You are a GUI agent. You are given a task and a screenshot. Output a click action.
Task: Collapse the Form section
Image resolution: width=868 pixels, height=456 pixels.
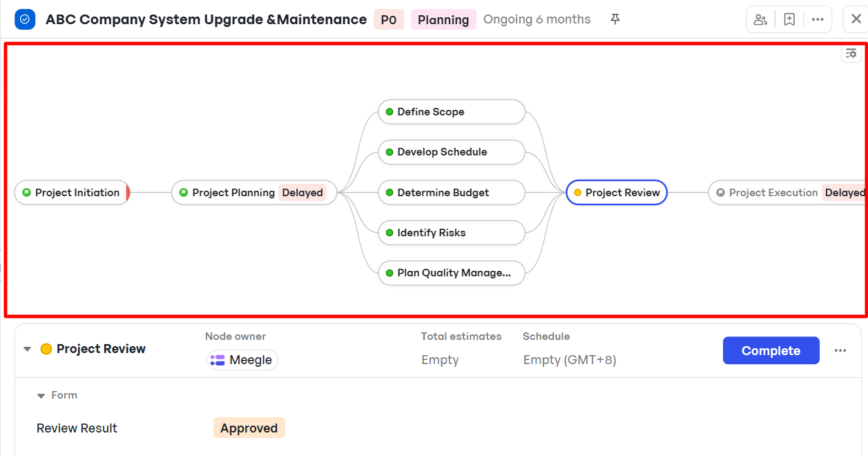41,395
